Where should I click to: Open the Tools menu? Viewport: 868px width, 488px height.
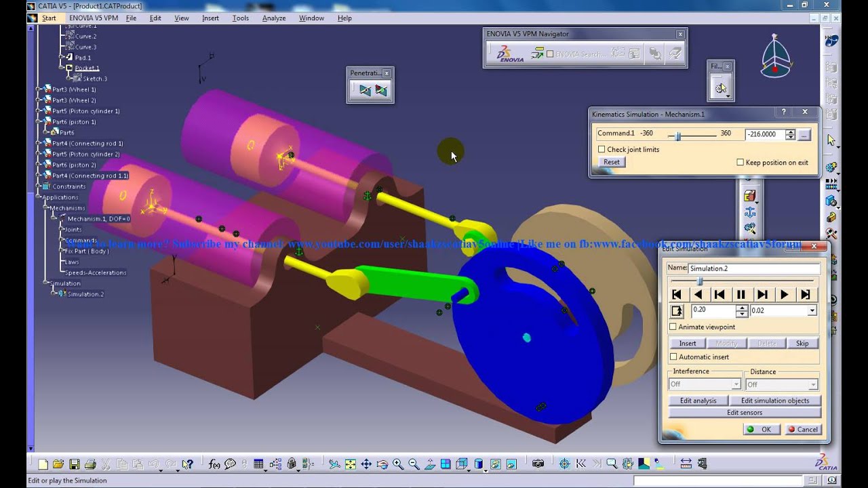pyautogui.click(x=240, y=18)
